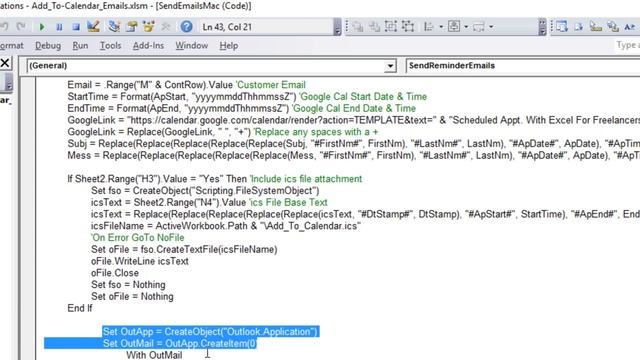The width and height of the screenshot is (640, 360).
Task: Open the Align dropdown arrow
Action: coord(441,27)
